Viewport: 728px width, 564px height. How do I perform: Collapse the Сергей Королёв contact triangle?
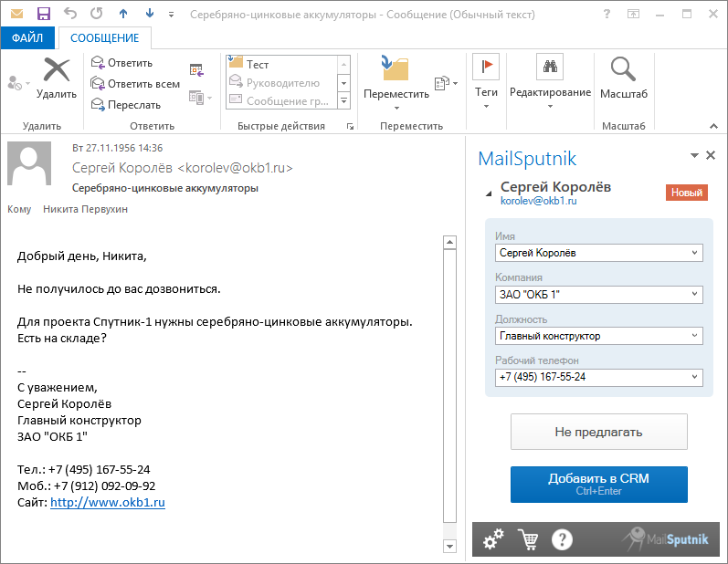489,193
